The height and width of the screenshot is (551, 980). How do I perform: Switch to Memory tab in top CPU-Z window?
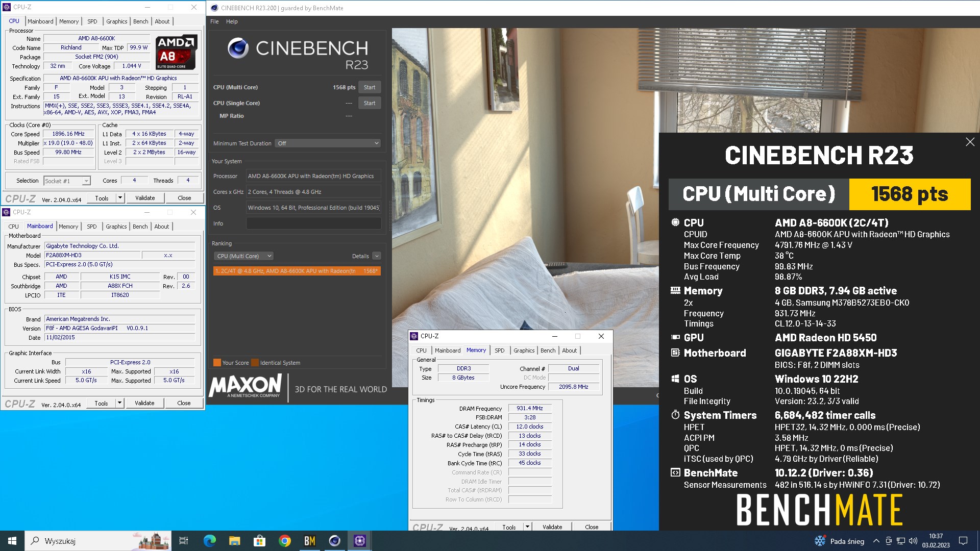tap(69, 21)
